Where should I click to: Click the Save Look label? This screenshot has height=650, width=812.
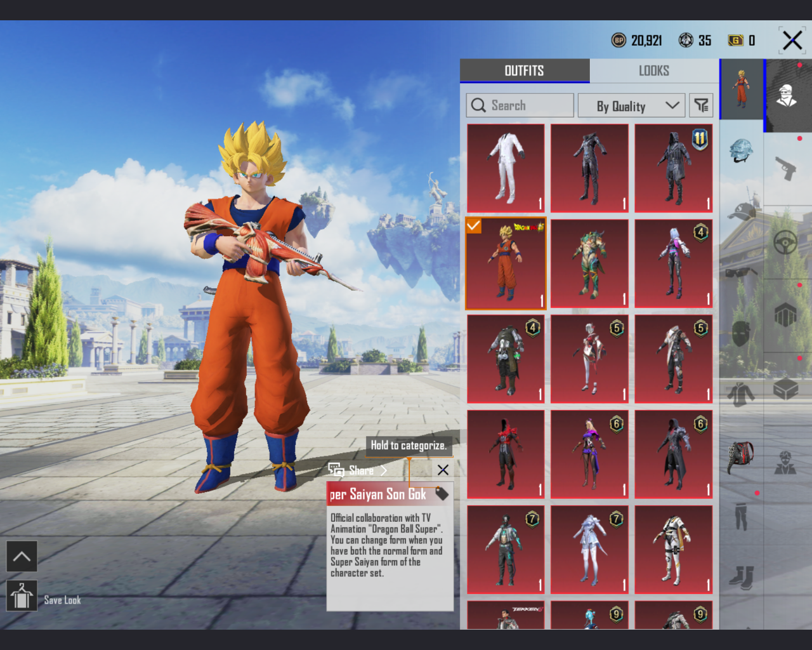(62, 600)
